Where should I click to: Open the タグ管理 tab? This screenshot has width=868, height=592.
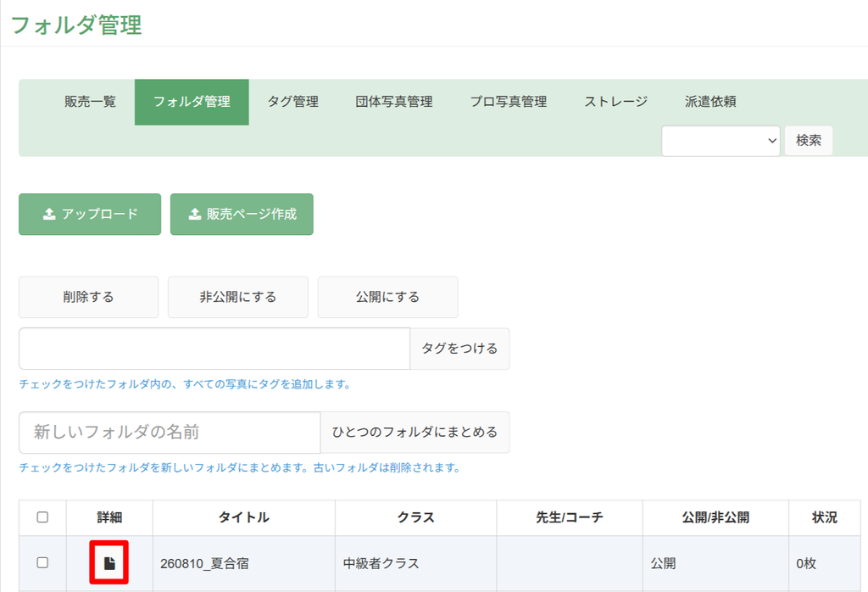(x=292, y=102)
